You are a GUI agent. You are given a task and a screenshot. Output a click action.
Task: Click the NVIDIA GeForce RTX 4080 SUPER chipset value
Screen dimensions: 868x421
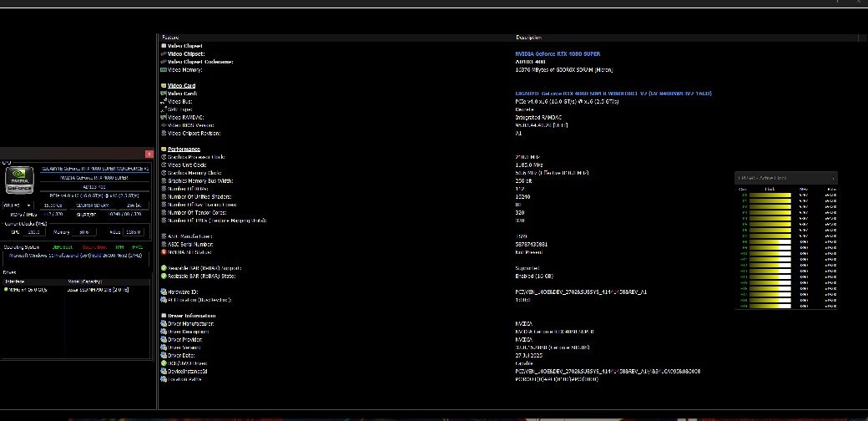558,53
